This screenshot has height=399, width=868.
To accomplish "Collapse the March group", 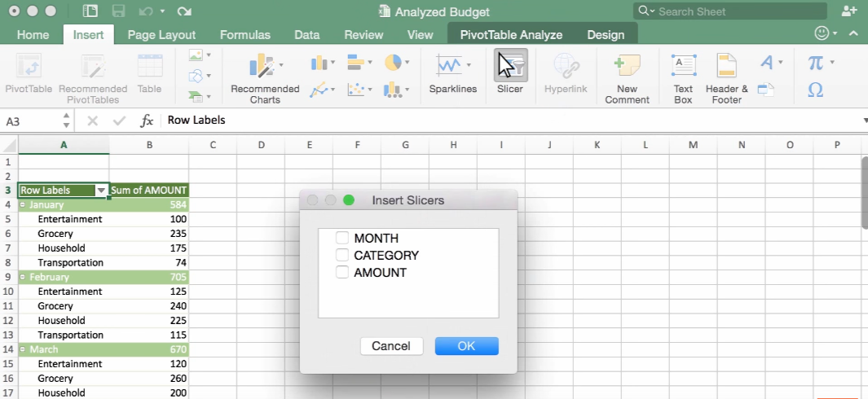I will (23, 349).
